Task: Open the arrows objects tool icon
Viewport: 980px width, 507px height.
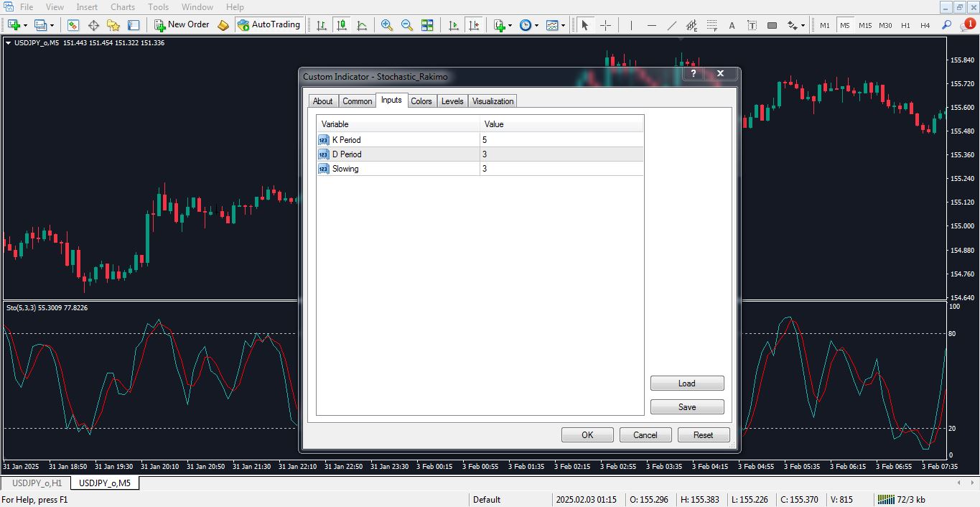Action: pos(792,25)
